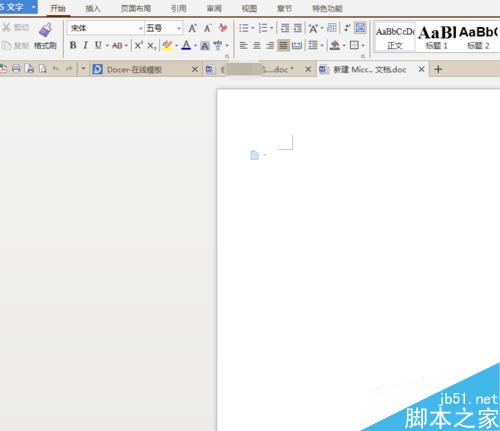Apply the 标题 2 heading style
This screenshot has width=500, height=431.
tap(478, 37)
